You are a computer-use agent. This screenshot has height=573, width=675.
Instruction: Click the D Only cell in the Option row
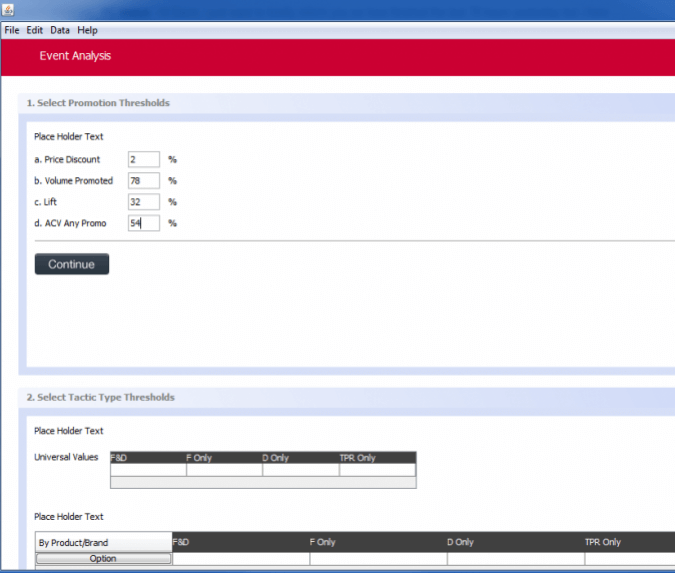(x=516, y=559)
